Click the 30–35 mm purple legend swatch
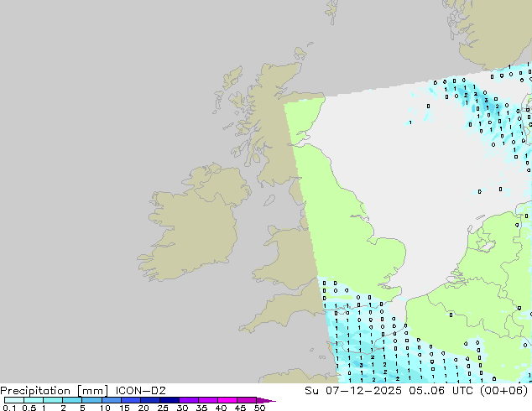532x411 pixels. pyautogui.click(x=189, y=400)
